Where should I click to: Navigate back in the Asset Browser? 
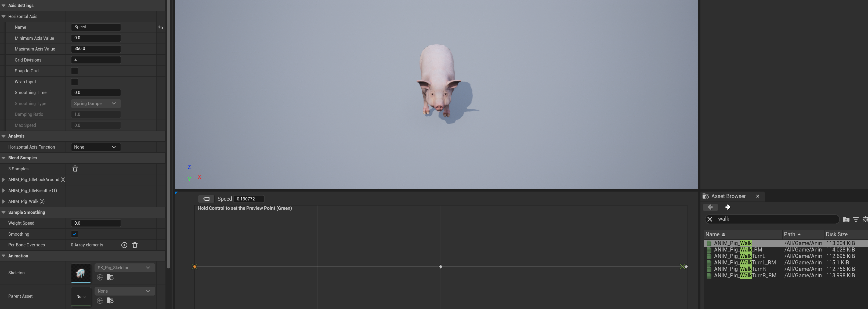coord(711,207)
